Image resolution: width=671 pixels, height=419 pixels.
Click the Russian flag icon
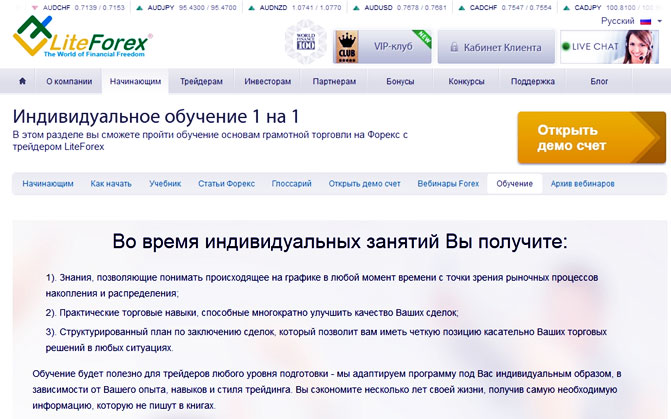(x=645, y=21)
